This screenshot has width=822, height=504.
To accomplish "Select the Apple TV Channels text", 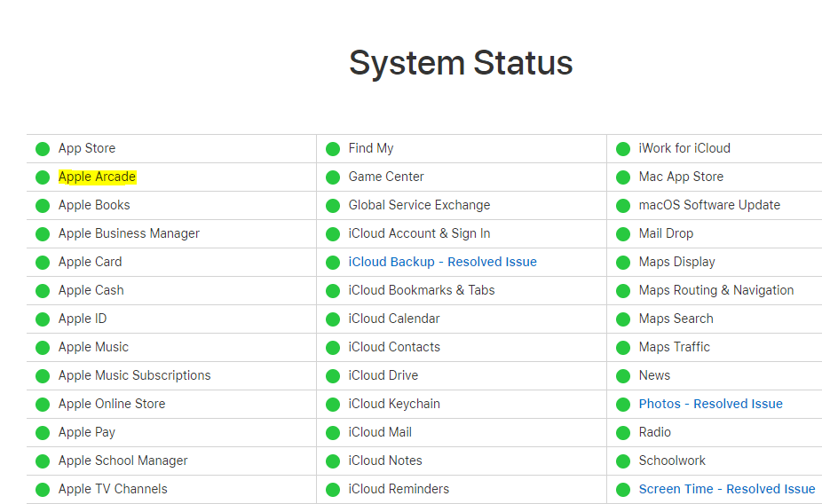I will coord(113,489).
